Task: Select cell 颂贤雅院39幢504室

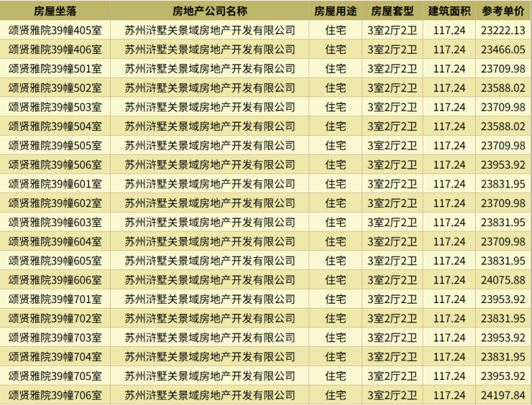Action: coord(55,126)
